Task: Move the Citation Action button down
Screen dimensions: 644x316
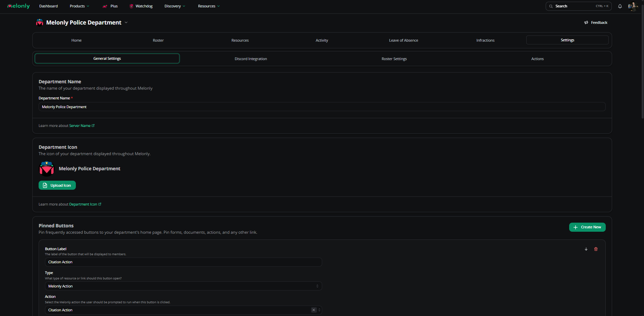Action: coord(586,249)
